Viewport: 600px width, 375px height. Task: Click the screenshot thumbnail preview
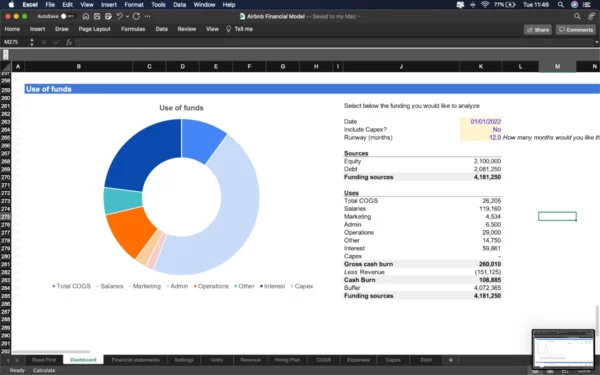coord(563,349)
